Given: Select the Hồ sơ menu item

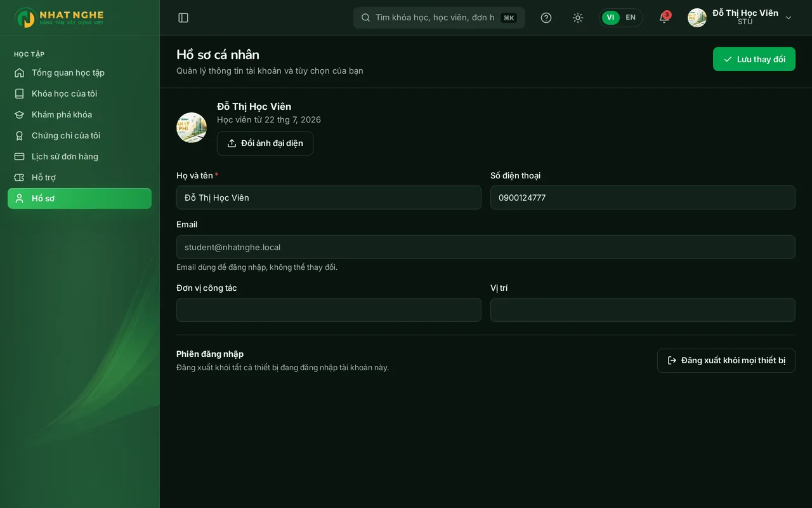Looking at the screenshot, I should click(80, 198).
